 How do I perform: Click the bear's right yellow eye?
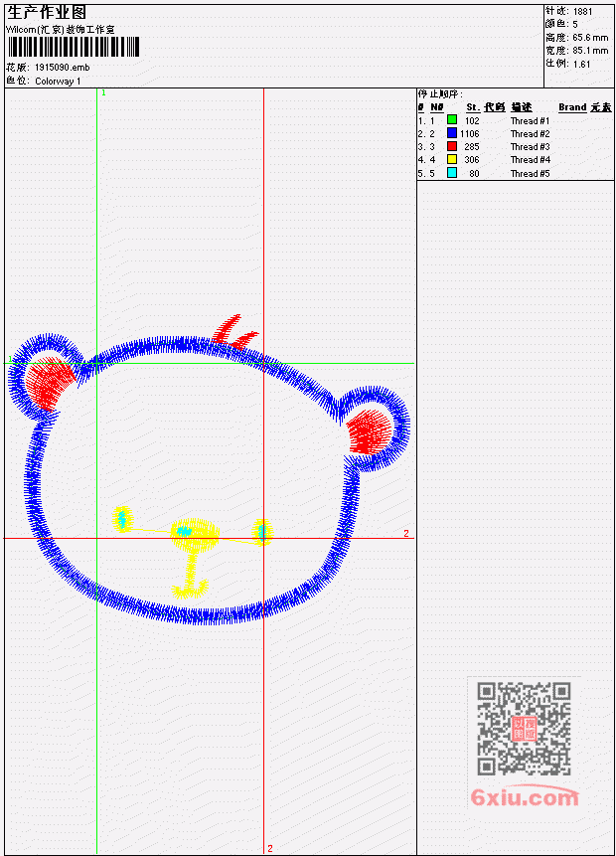(262, 532)
